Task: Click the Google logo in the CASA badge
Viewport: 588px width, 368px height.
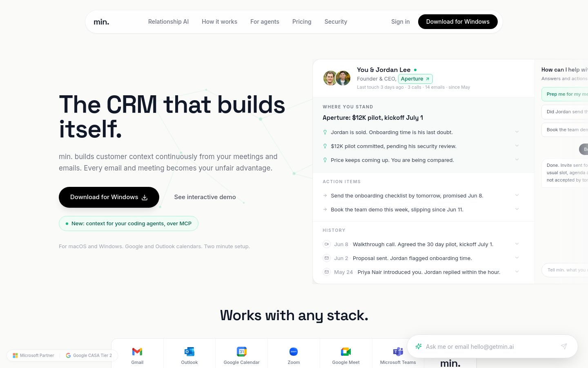Action: [68, 355]
